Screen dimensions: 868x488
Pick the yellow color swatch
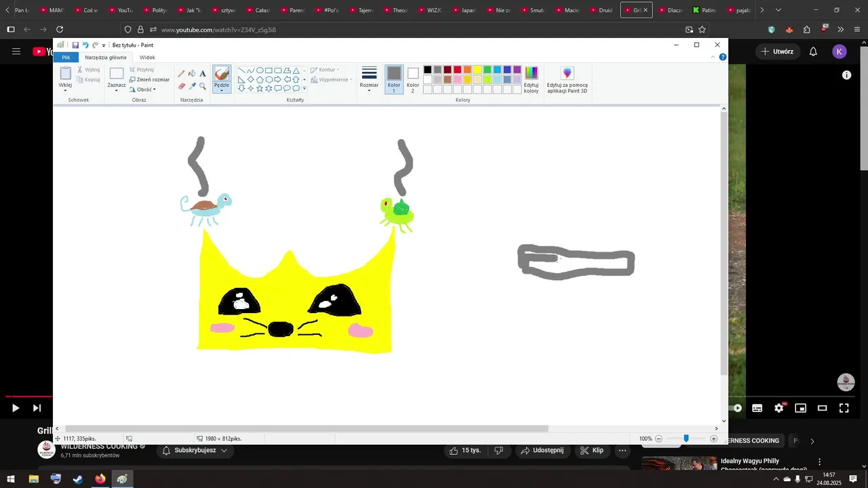[x=477, y=70]
